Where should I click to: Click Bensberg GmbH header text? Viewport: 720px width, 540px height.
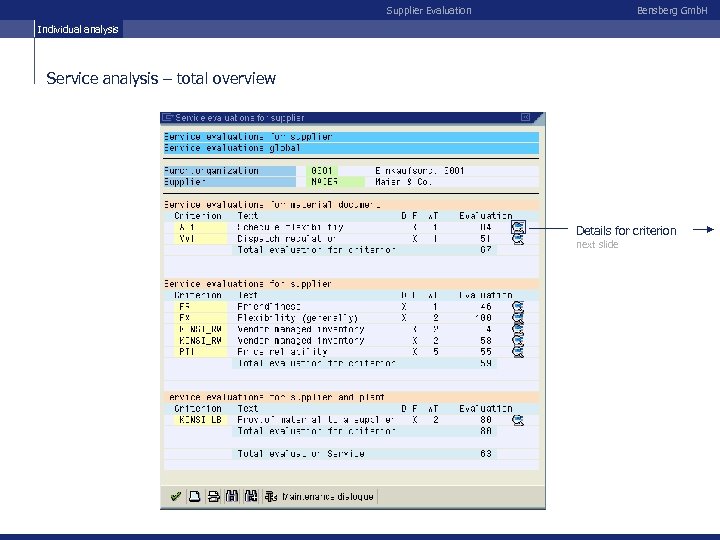click(672, 11)
